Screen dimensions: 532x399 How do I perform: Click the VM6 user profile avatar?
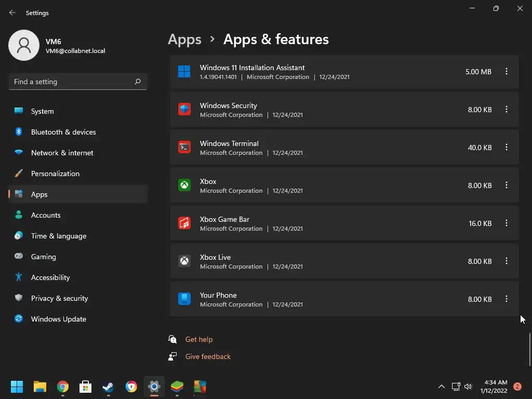[x=24, y=45]
